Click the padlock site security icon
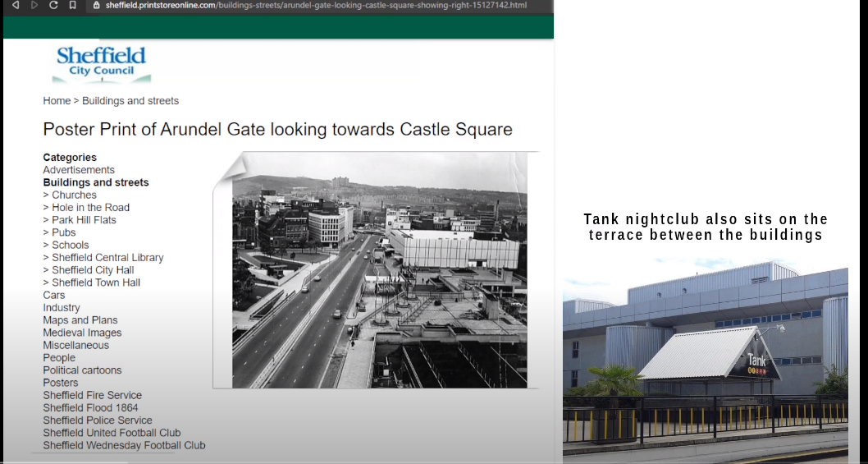868x464 pixels. tap(96, 5)
